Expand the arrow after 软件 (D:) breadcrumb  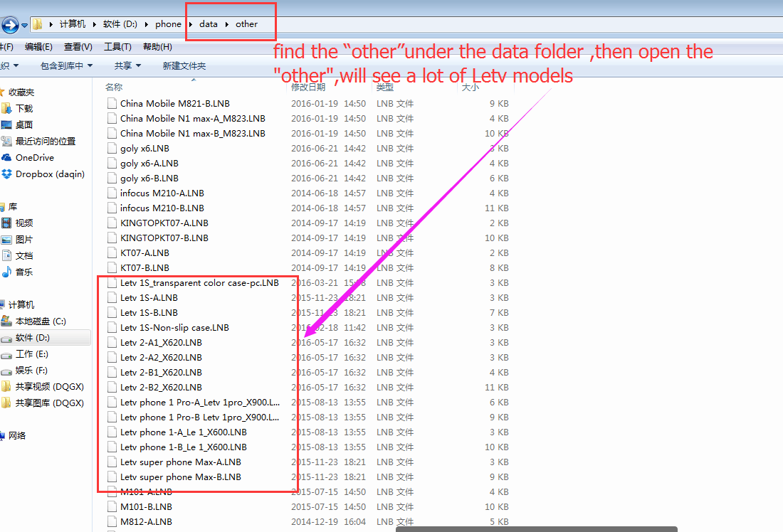point(147,24)
